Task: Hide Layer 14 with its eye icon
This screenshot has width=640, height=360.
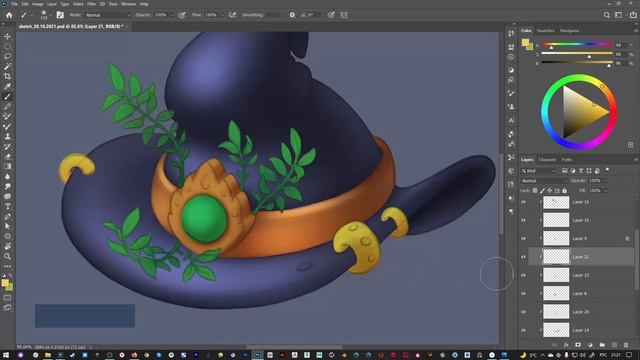Action: [x=523, y=330]
